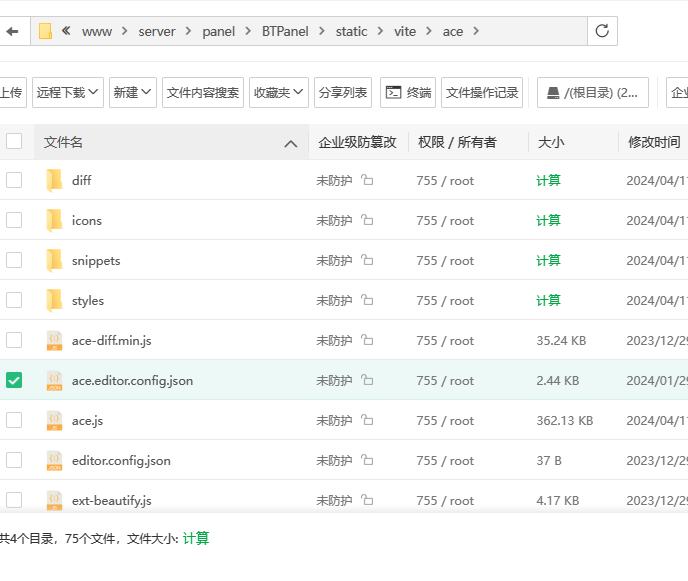This screenshot has height=581, width=688.
Task: Click ext-beautify.js file name
Action: pyautogui.click(x=111, y=501)
